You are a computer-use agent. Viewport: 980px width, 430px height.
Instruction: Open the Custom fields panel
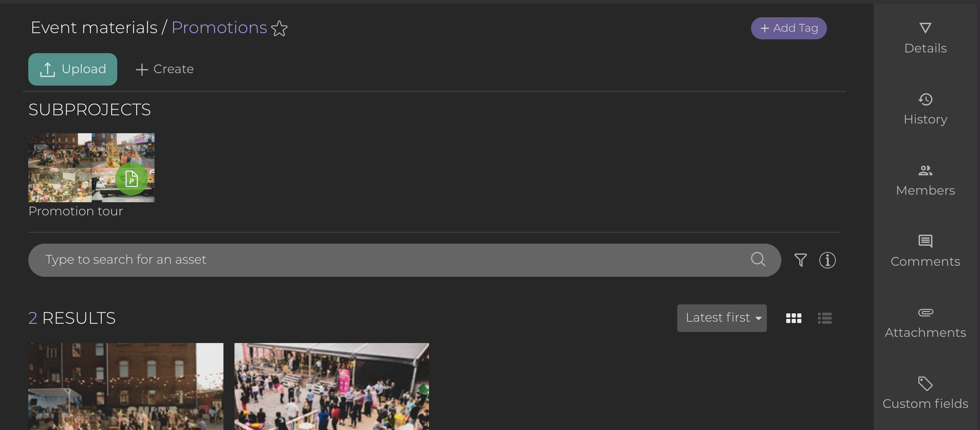(x=925, y=393)
